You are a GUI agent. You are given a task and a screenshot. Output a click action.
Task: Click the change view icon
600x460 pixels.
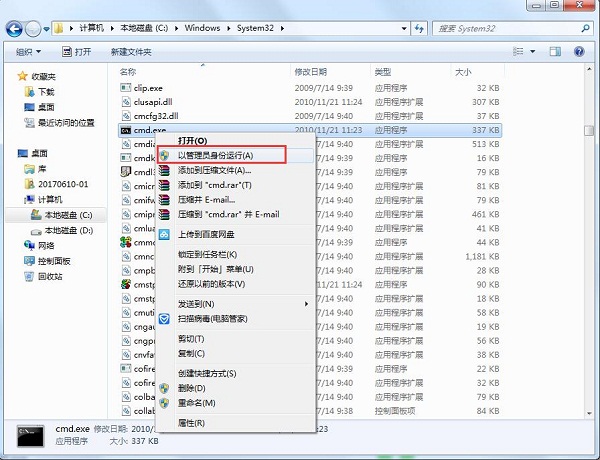coord(518,51)
